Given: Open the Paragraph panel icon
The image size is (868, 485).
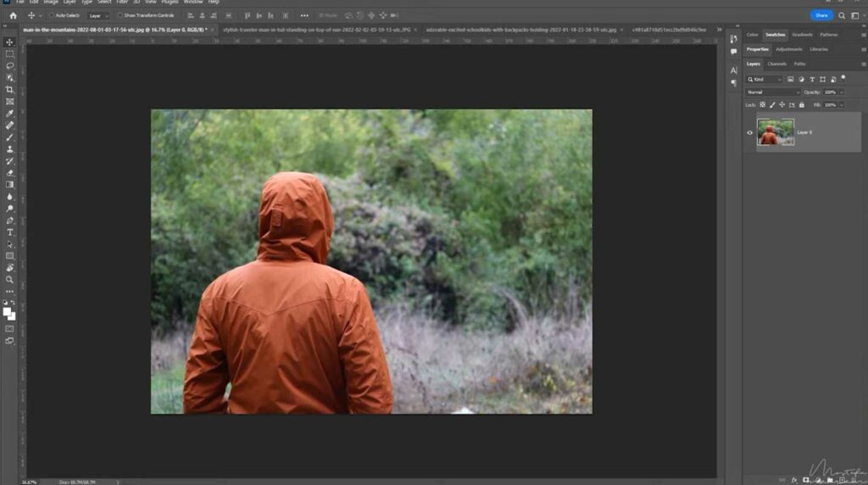Looking at the screenshot, I should (x=733, y=83).
